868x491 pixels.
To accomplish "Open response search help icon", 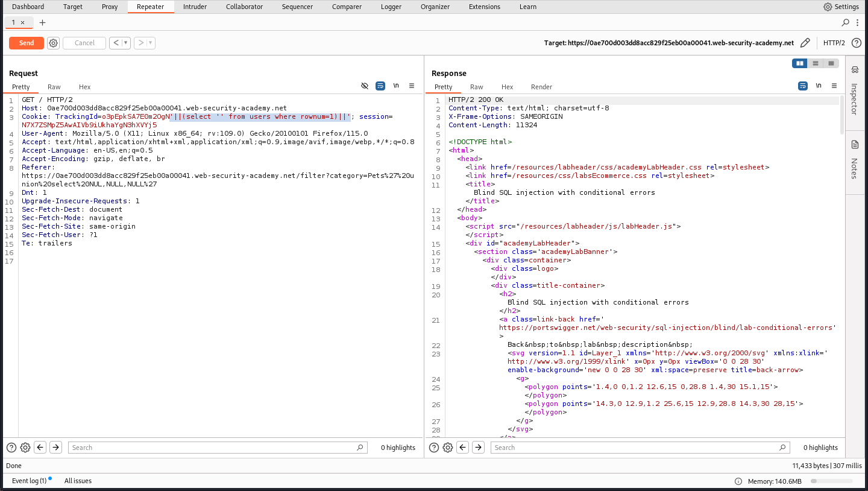I will 434,448.
